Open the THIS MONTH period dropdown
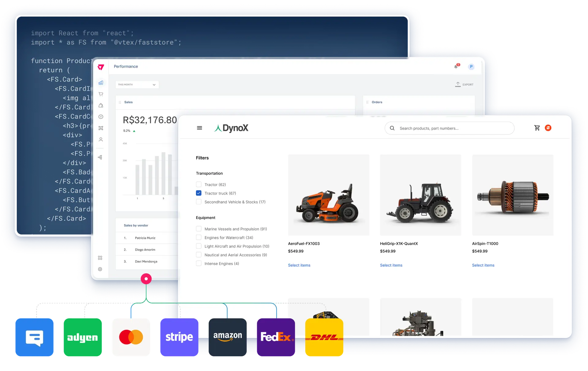This screenshot has width=588, height=371. tap(137, 84)
